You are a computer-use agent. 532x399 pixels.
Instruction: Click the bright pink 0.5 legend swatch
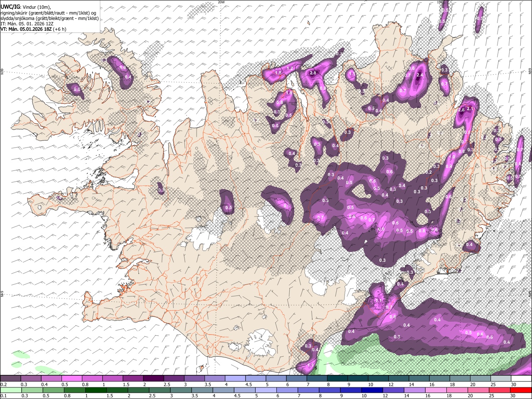coord(71,379)
